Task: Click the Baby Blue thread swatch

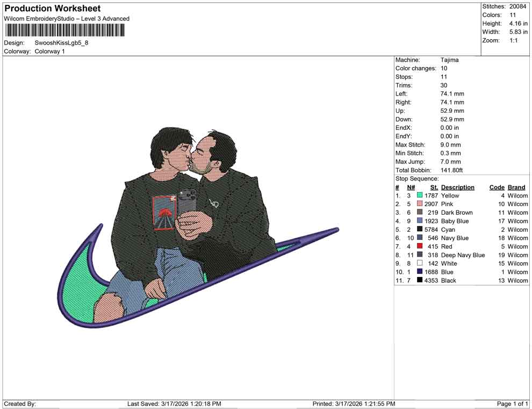Action: point(420,221)
